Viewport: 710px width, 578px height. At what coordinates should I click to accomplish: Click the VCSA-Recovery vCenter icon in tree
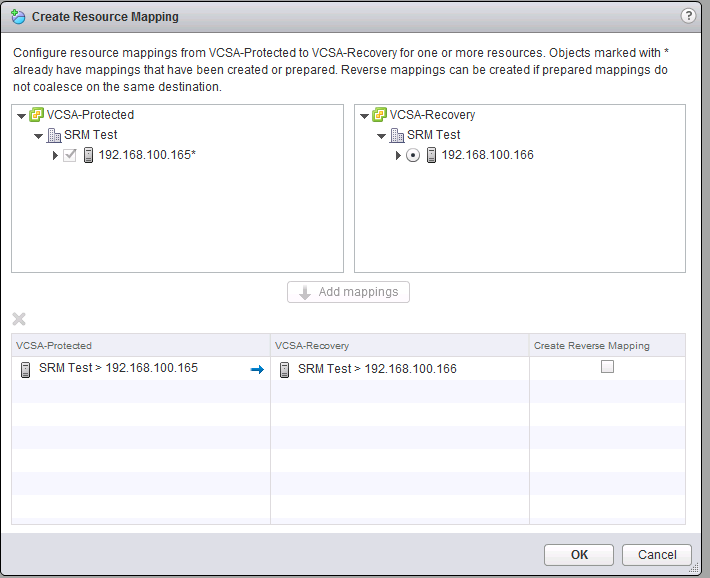380,115
